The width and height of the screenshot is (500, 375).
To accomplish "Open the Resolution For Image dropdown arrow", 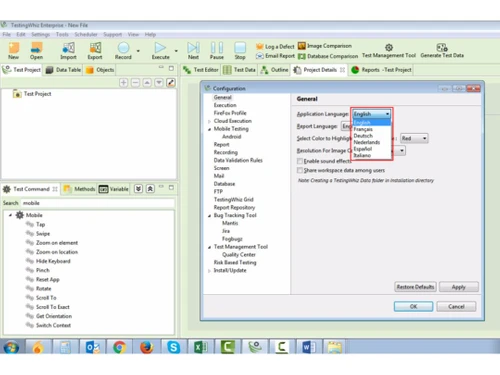I will pos(402,151).
